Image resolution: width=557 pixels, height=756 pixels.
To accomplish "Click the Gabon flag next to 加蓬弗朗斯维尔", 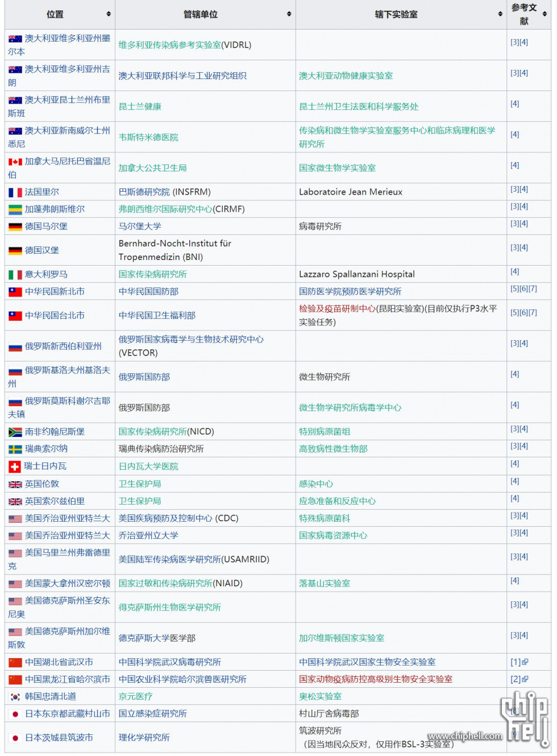I will click(x=15, y=210).
